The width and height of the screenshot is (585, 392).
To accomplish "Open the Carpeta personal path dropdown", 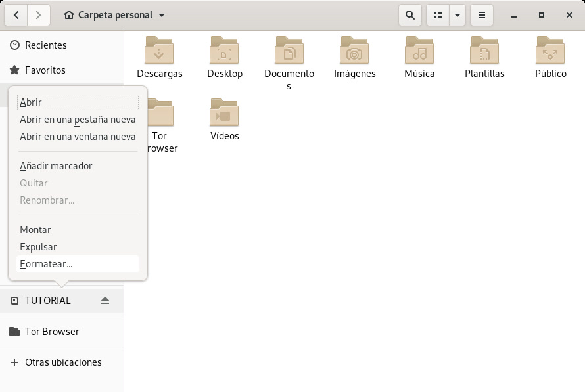I will [x=114, y=15].
